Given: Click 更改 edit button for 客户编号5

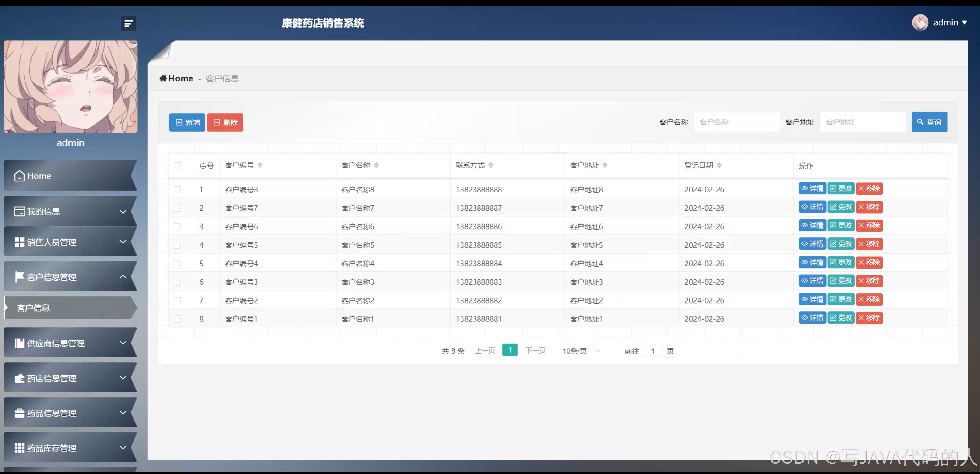Looking at the screenshot, I should click(841, 244).
